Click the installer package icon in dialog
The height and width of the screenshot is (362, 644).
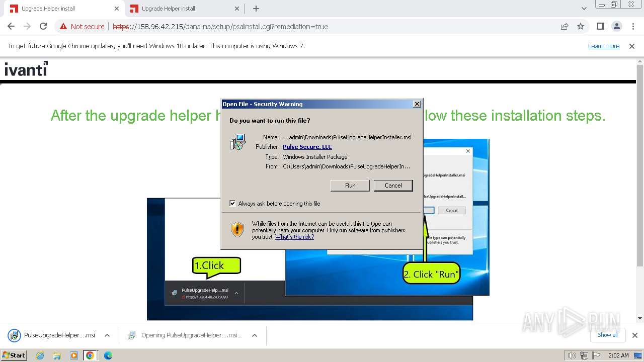click(237, 142)
